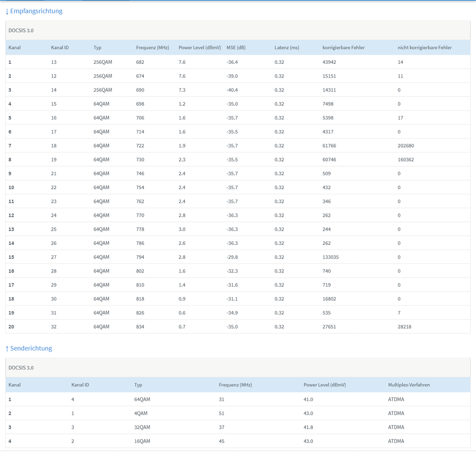Viewport: 476px width, 453px height.
Task: Click the power level cell 3.0
Action: tap(182, 230)
